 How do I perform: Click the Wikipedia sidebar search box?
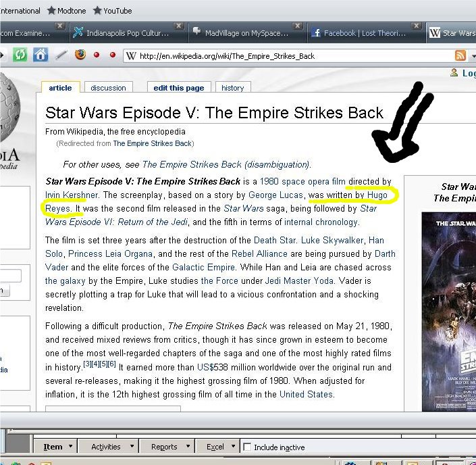10,276
